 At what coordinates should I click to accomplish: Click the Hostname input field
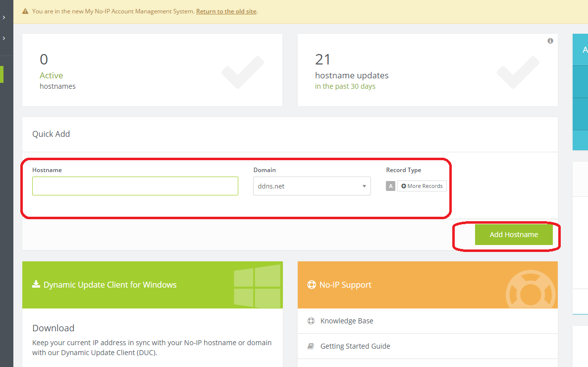pyautogui.click(x=135, y=186)
